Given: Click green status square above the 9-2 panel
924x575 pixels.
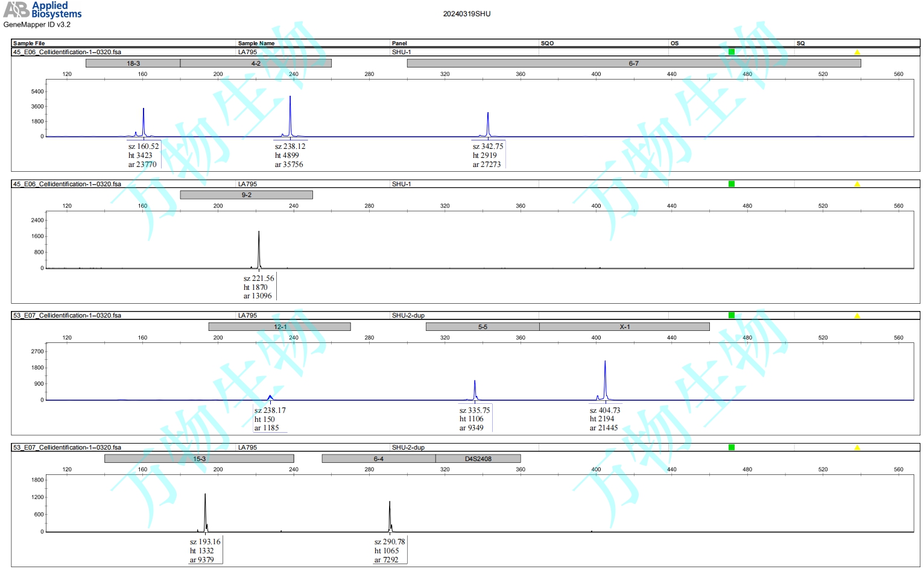Looking at the screenshot, I should pos(731,184).
